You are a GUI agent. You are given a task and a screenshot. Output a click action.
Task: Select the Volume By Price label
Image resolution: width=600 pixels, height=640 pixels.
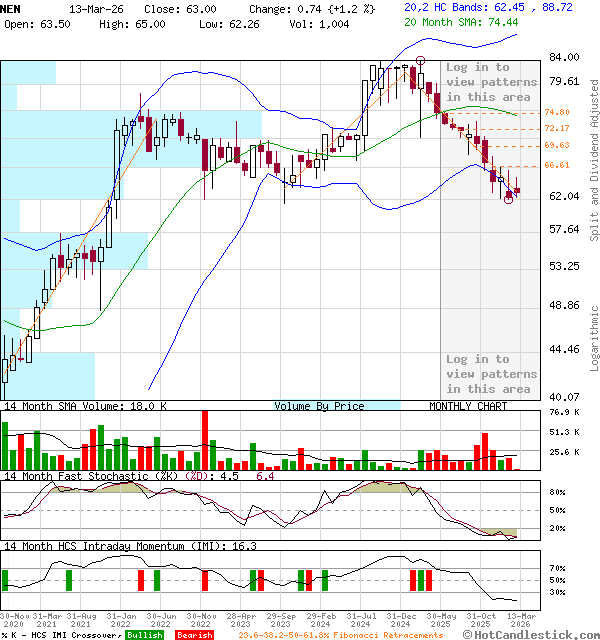pyautogui.click(x=319, y=407)
